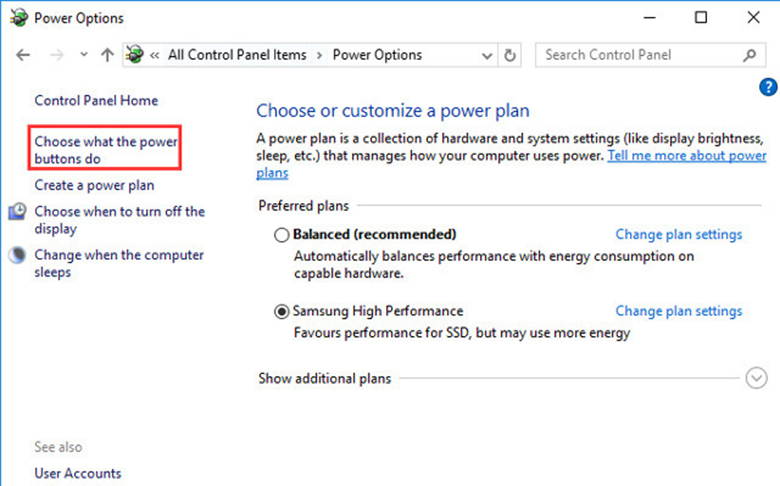Expand Show additional plans chevron
Image resolution: width=780 pixels, height=486 pixels.
coord(756,378)
